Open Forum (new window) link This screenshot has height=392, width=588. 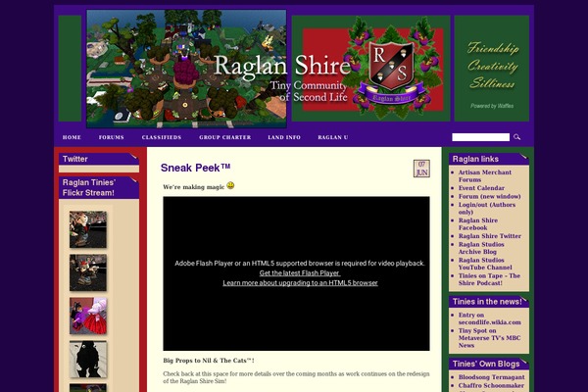pyautogui.click(x=489, y=196)
